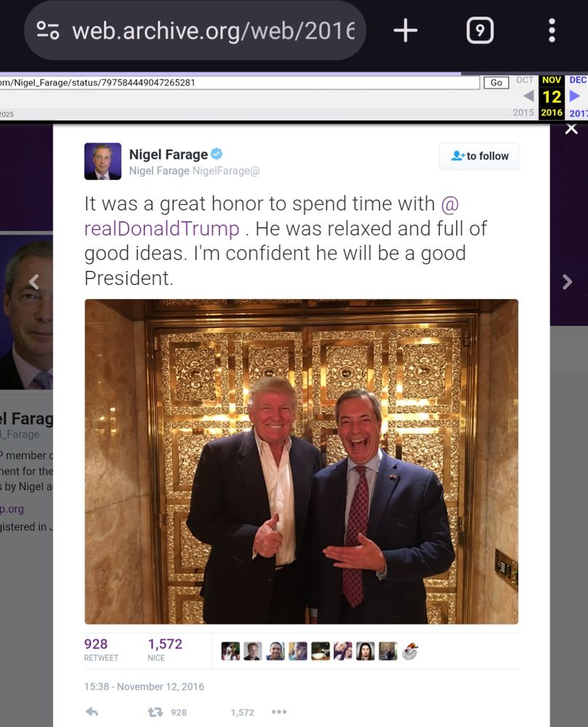Jump to previous Wayback capture arrow

528,95
